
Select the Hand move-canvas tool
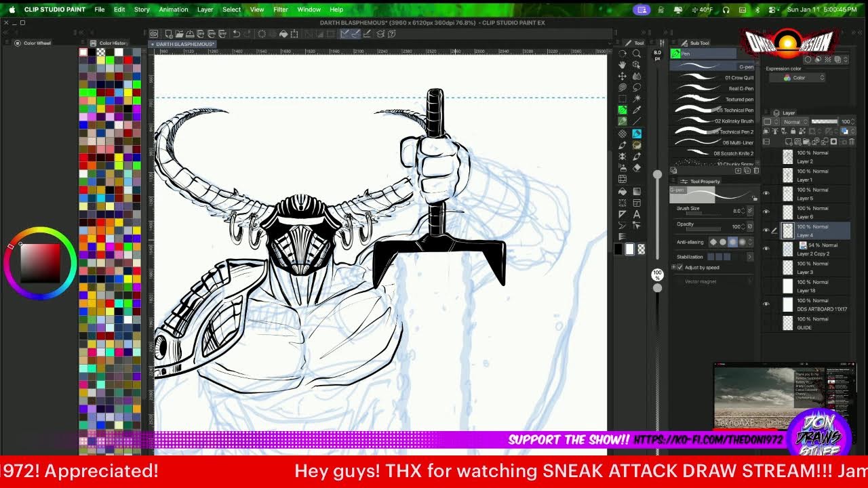click(623, 64)
